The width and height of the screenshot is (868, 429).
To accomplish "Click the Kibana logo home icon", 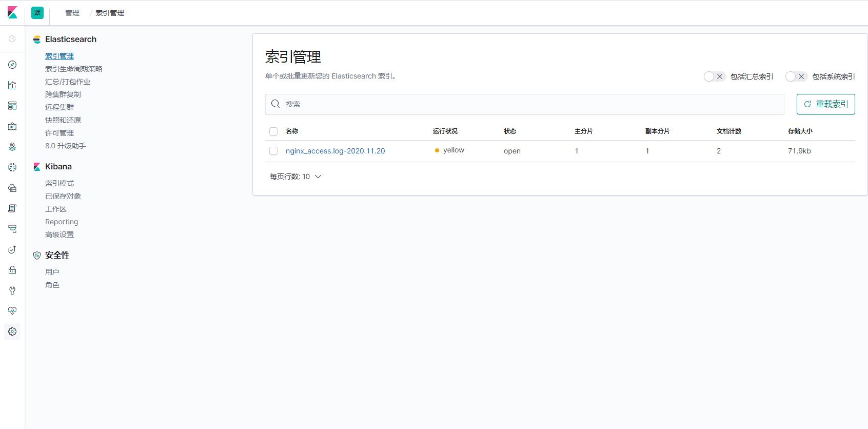I will 12,13.
